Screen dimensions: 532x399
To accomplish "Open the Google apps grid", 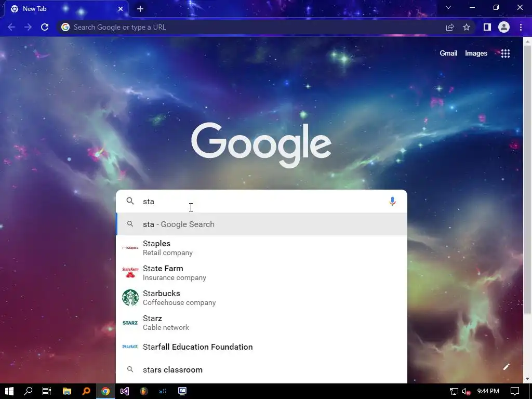I will click(505, 54).
